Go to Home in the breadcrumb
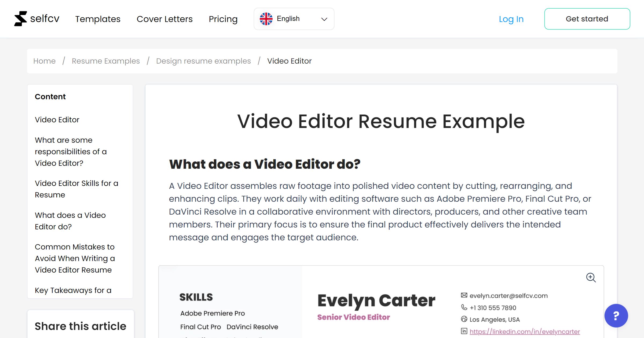The image size is (644, 338). pos(44,61)
